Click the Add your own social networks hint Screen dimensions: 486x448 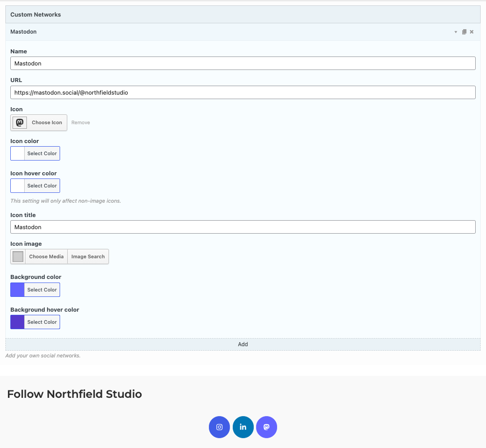point(43,356)
